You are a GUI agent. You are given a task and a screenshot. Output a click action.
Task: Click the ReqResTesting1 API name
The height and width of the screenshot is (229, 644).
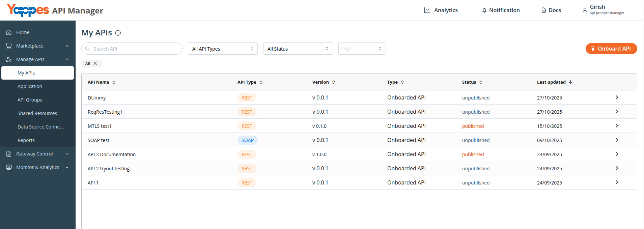[105, 112]
